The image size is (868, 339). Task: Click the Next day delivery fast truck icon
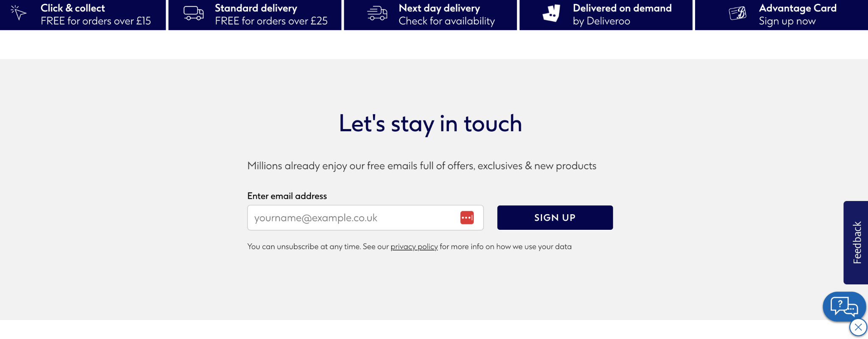coord(377,13)
